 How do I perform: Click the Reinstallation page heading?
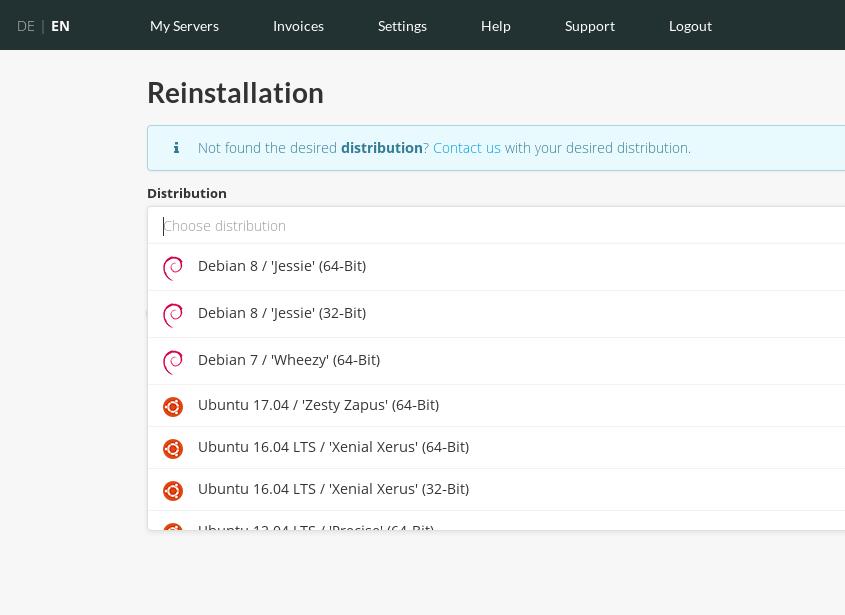236,93
